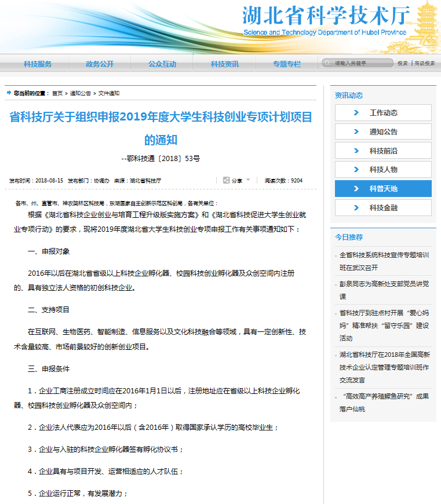Click white chevron icon beside 科普天地
The height and width of the screenshot is (504, 441).
[356, 189]
